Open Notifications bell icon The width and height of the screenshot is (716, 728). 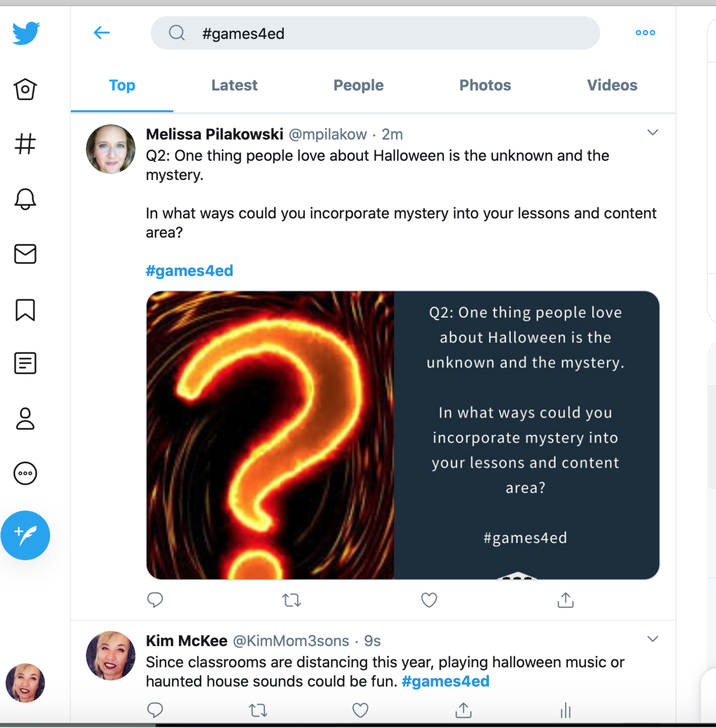pyautogui.click(x=25, y=199)
